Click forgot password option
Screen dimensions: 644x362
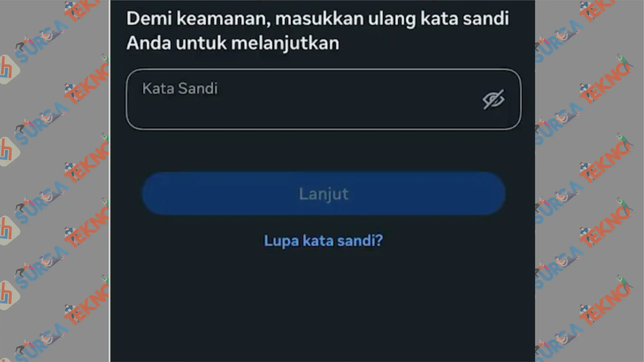pyautogui.click(x=323, y=240)
